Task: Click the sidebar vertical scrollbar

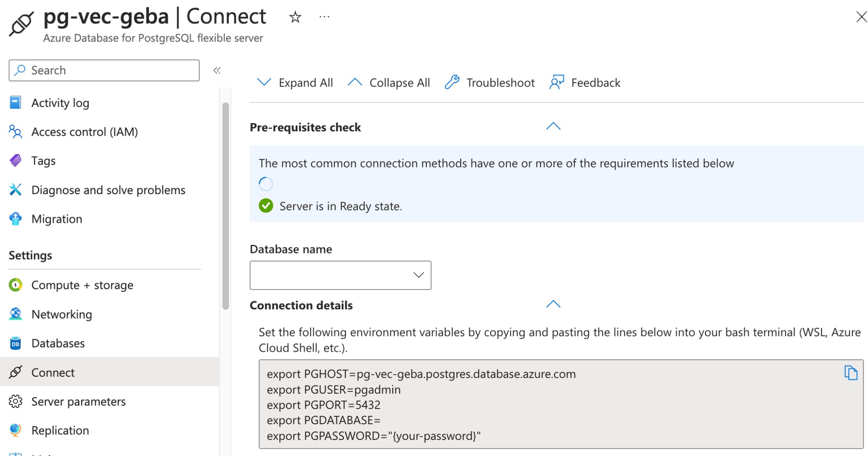Action: pyautogui.click(x=226, y=206)
